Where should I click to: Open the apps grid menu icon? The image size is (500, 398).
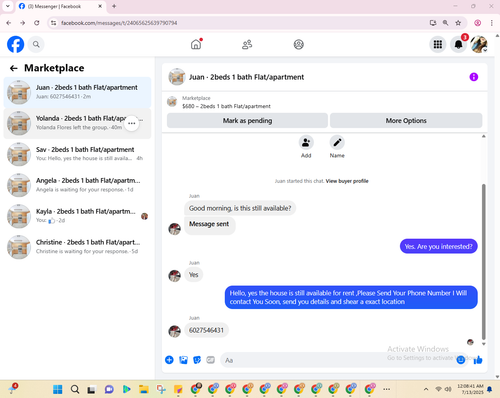click(438, 44)
